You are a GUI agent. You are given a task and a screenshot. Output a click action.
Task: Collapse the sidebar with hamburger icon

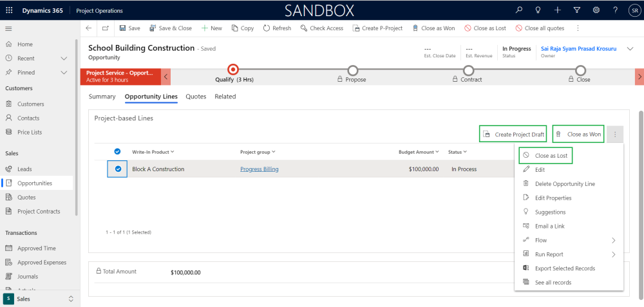[8, 28]
